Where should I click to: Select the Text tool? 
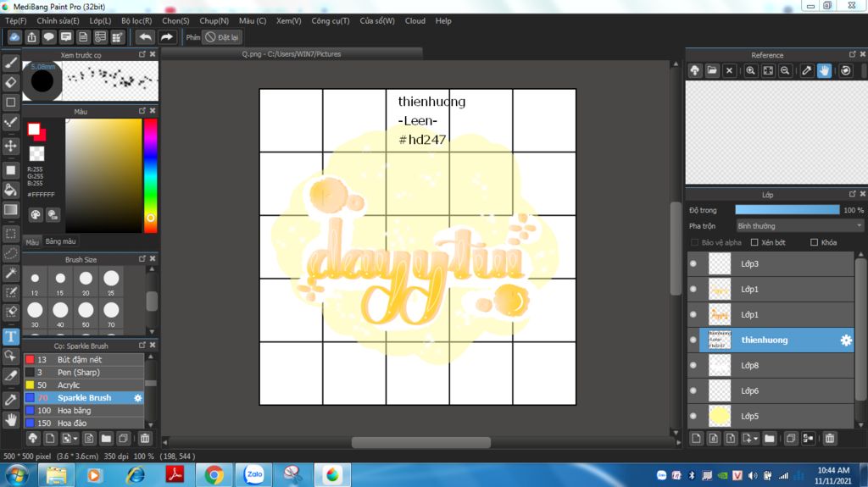coord(10,336)
